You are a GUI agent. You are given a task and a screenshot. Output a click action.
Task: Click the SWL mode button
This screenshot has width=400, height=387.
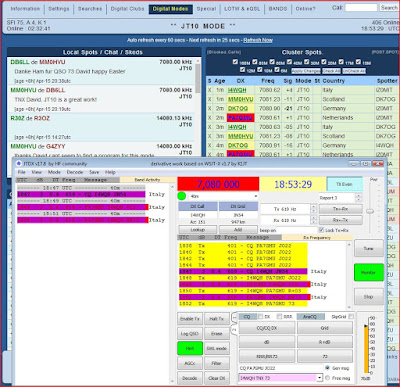click(217, 348)
